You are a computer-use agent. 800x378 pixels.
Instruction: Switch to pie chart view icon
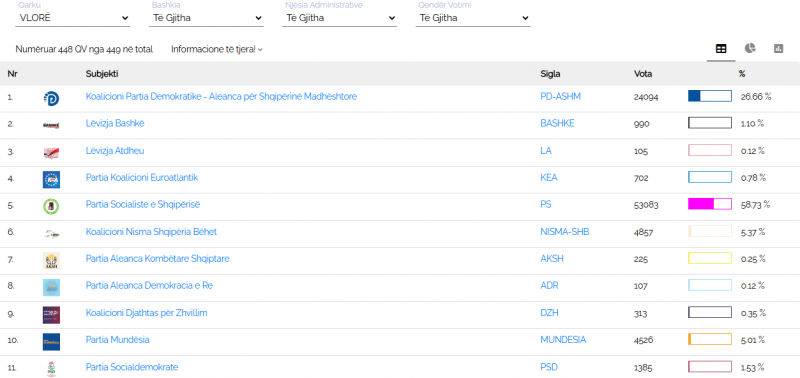[749, 48]
